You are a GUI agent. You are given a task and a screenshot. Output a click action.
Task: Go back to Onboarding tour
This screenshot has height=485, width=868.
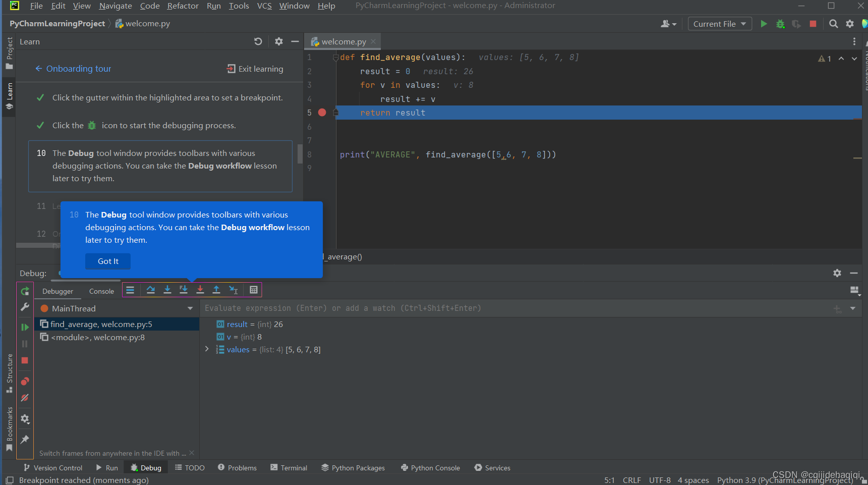73,69
